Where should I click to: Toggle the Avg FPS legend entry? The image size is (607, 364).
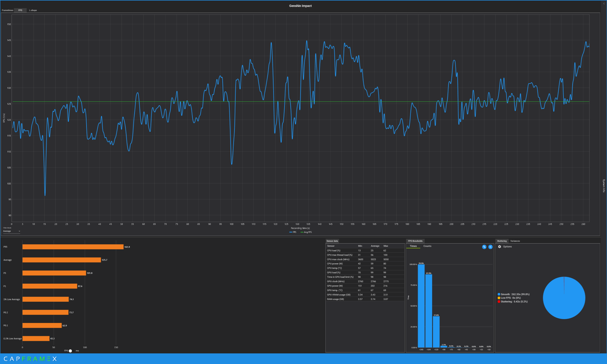coord(306,232)
